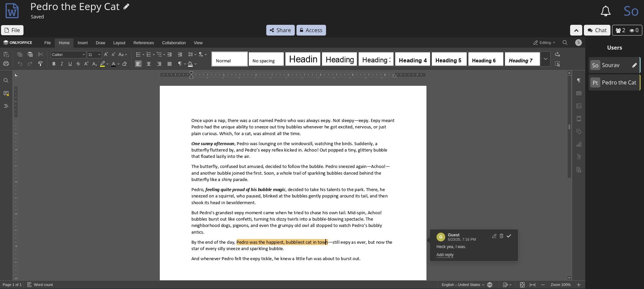
Task: Click the clear formatting eraser icon
Action: point(125,64)
